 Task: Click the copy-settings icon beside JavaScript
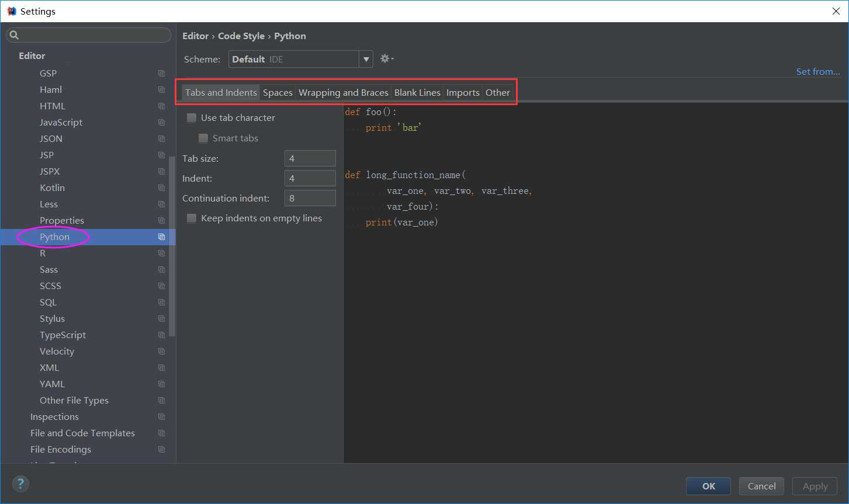tap(161, 123)
